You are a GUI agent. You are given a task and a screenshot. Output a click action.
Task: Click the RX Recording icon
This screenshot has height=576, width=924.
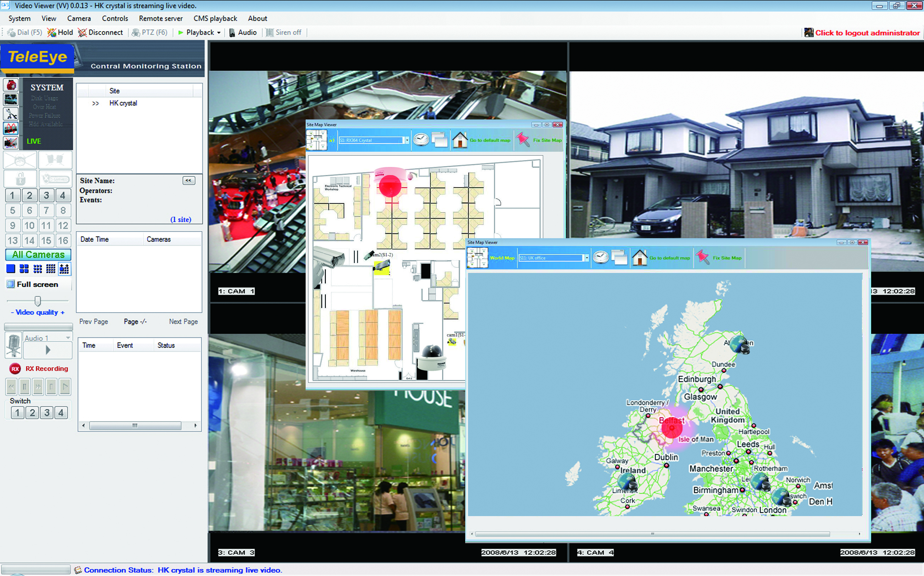(x=15, y=369)
